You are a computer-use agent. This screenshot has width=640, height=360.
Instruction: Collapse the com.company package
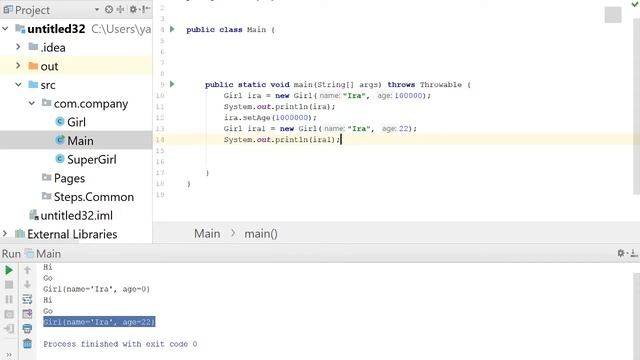(32, 103)
